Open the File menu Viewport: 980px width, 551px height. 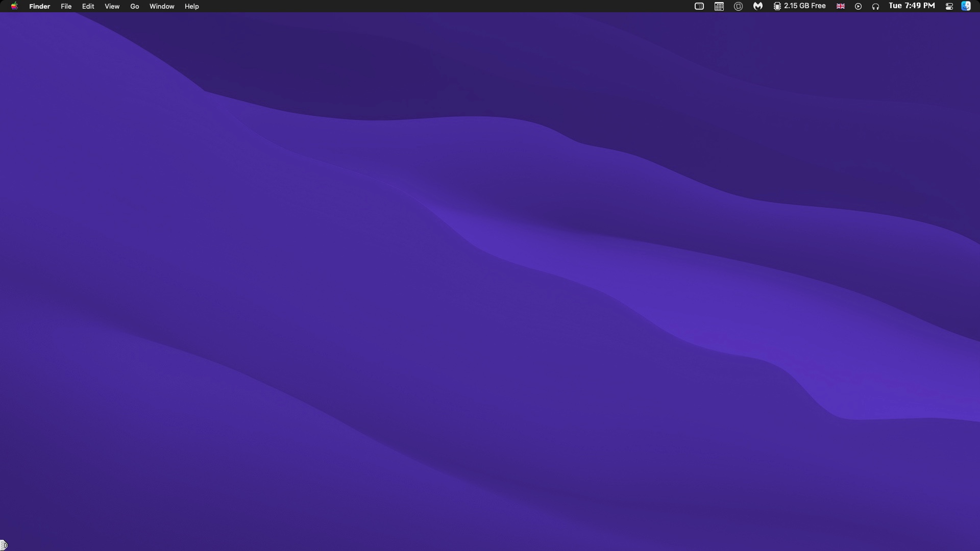point(66,6)
